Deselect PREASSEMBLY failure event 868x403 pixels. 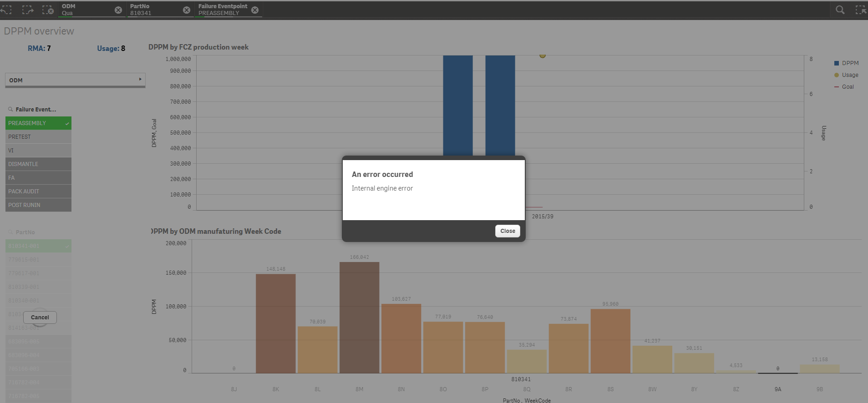click(x=38, y=123)
